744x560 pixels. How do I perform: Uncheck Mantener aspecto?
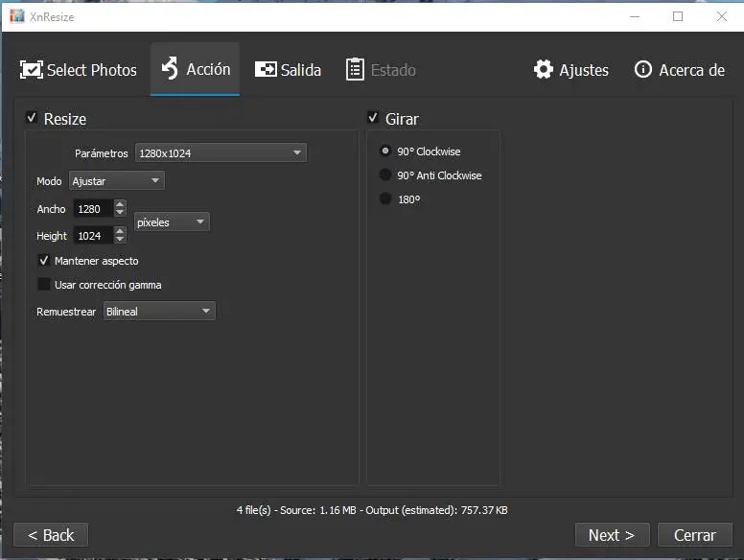pyautogui.click(x=44, y=260)
